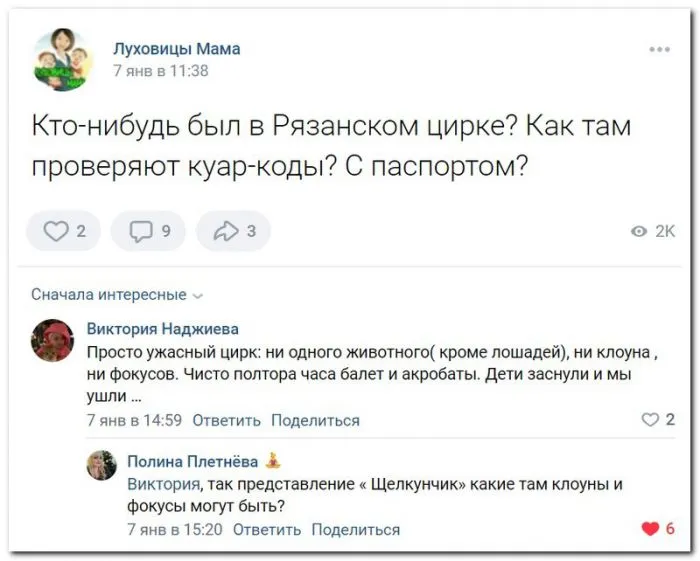Click the badge icon beside Полина Плетнёва

[x=273, y=461]
